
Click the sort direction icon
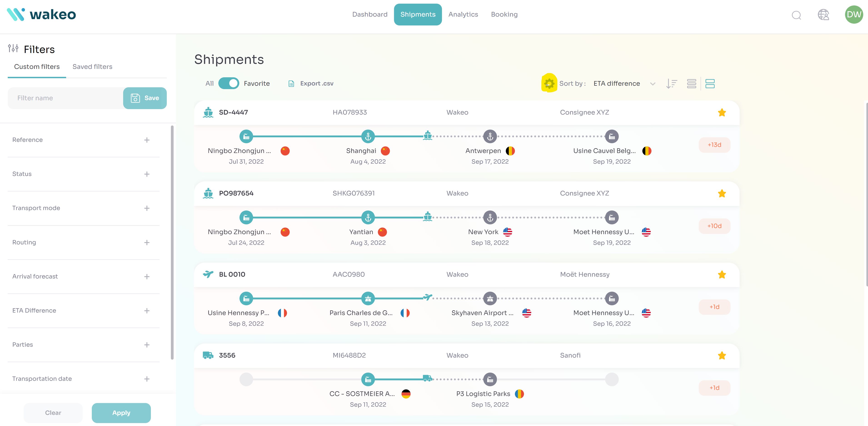coord(671,84)
